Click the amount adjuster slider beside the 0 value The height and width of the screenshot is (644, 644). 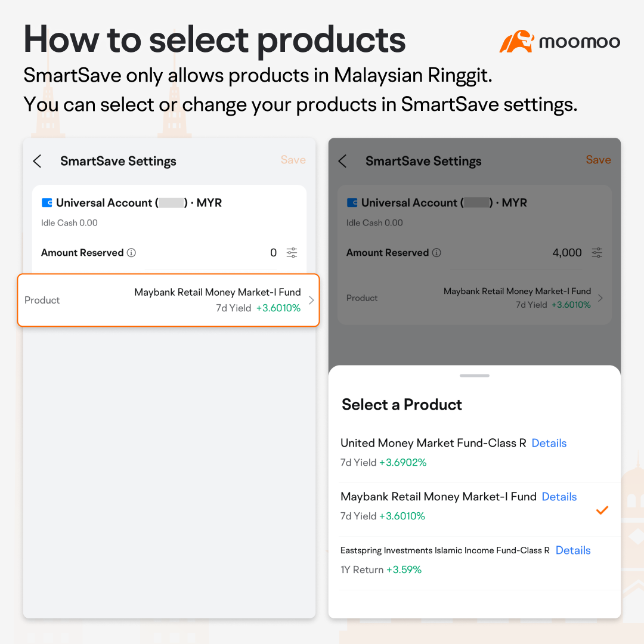[x=292, y=252]
